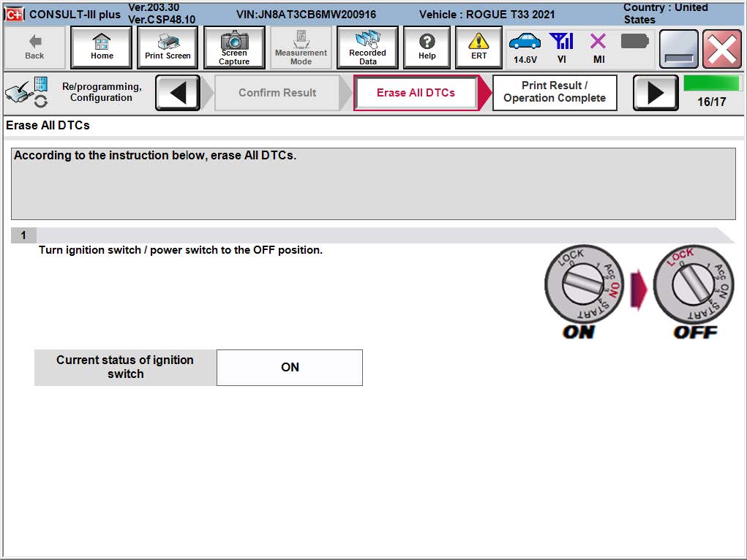Click the 'Erase All DTCs' page heading
747x560 pixels.
click(x=48, y=125)
